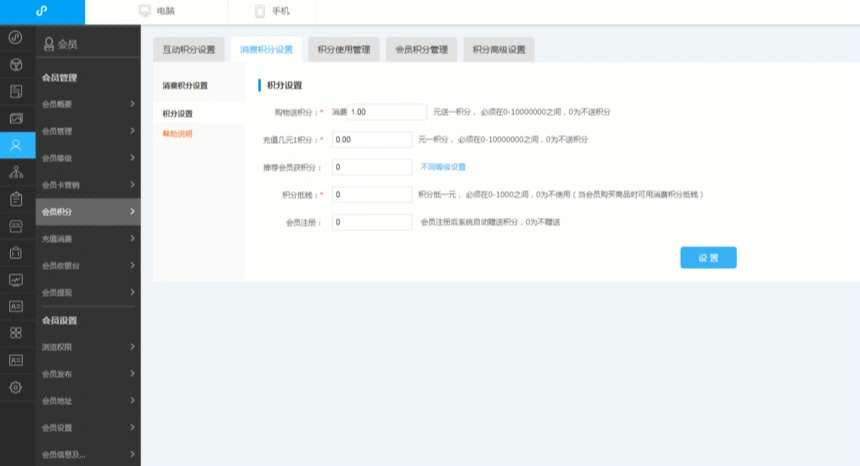This screenshot has width=860, height=466.
Task: Expand the 会员卡营销 chevron
Action: (132, 184)
